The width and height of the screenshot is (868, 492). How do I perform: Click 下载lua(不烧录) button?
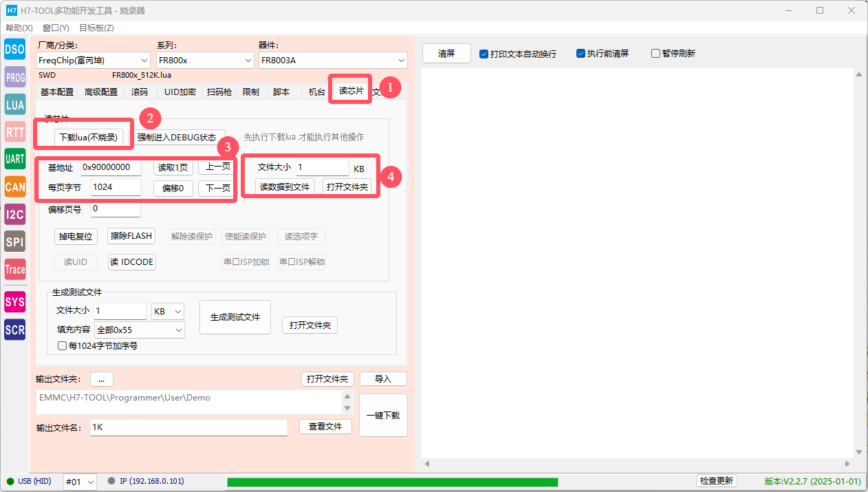[88, 137]
